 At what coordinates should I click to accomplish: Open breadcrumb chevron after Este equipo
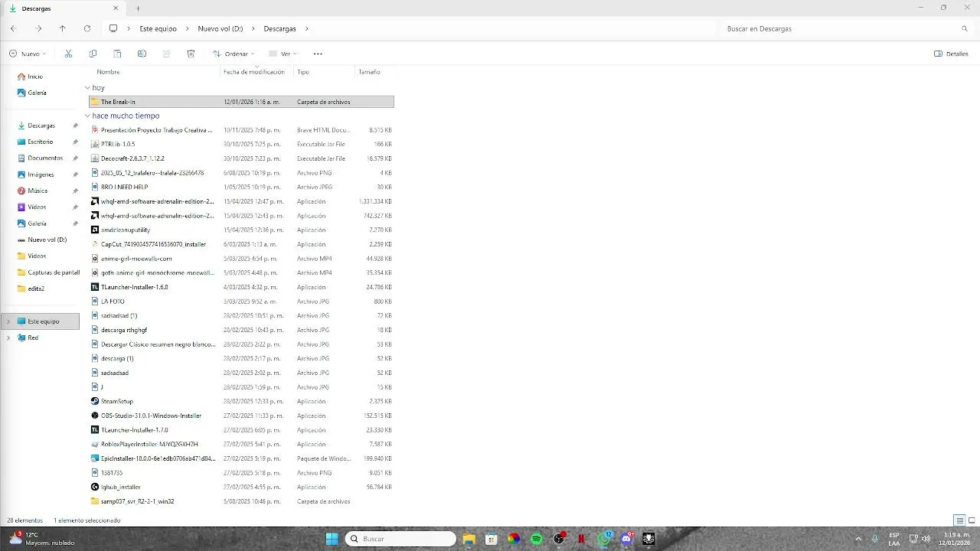click(188, 28)
